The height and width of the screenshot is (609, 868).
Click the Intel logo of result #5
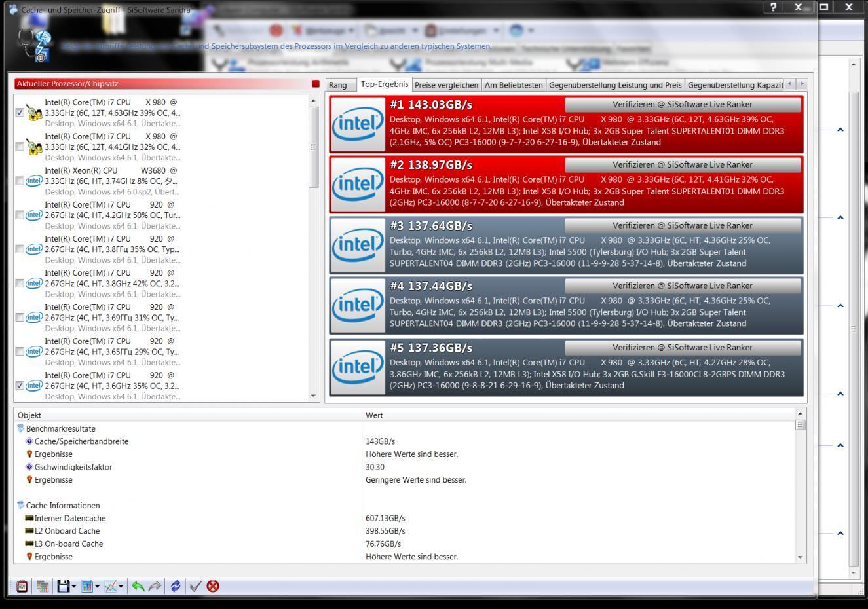[357, 367]
